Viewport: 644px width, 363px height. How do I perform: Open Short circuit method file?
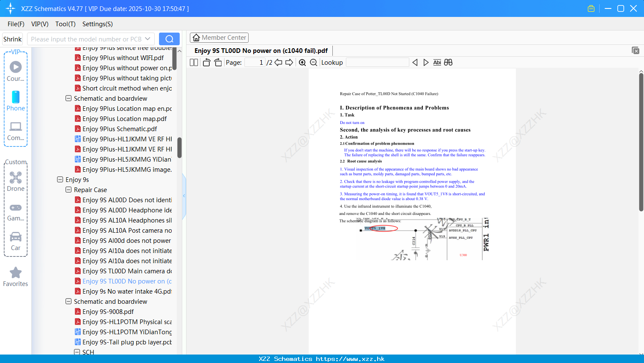coord(123,88)
